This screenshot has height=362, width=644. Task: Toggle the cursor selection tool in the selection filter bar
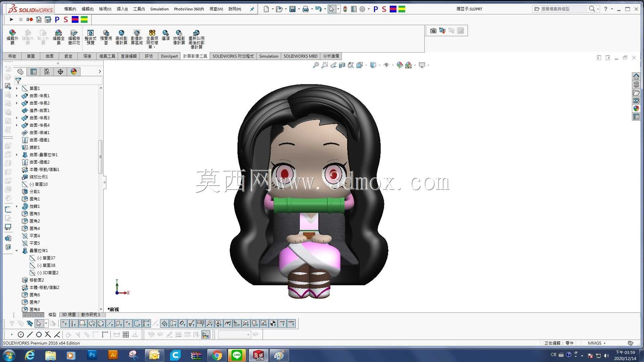coord(39,323)
